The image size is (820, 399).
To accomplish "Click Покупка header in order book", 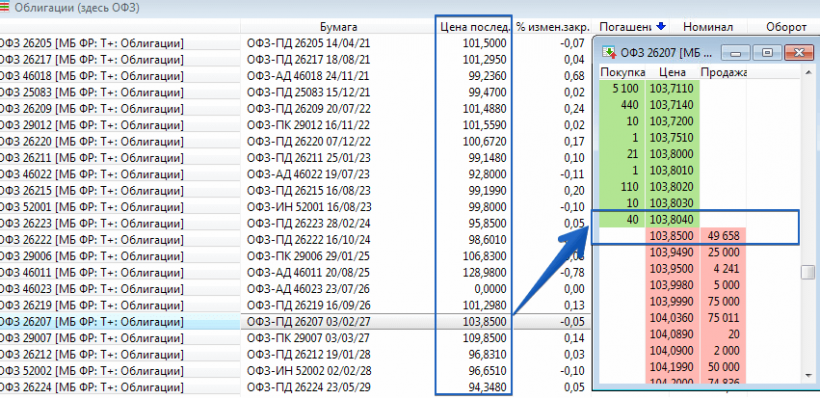I will pyautogui.click(x=622, y=72).
